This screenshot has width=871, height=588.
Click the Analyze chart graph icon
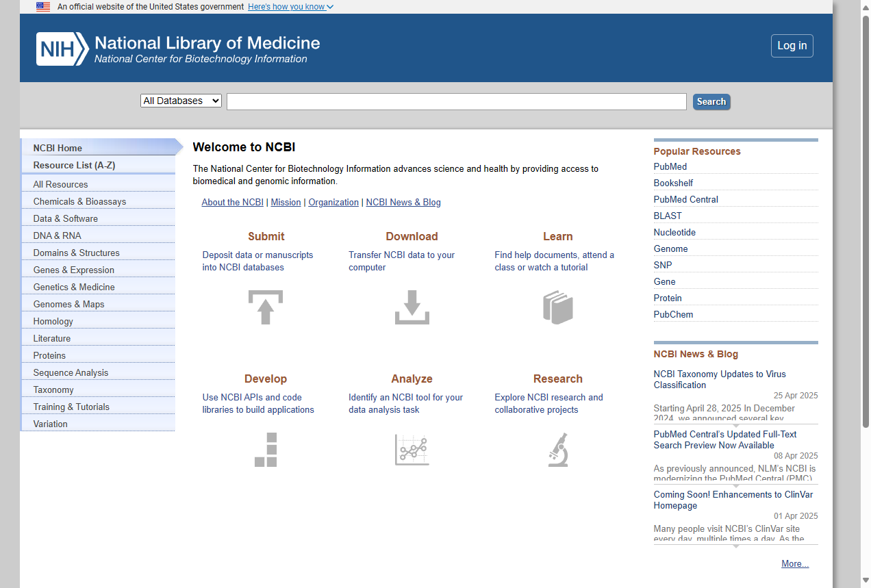coord(412,450)
